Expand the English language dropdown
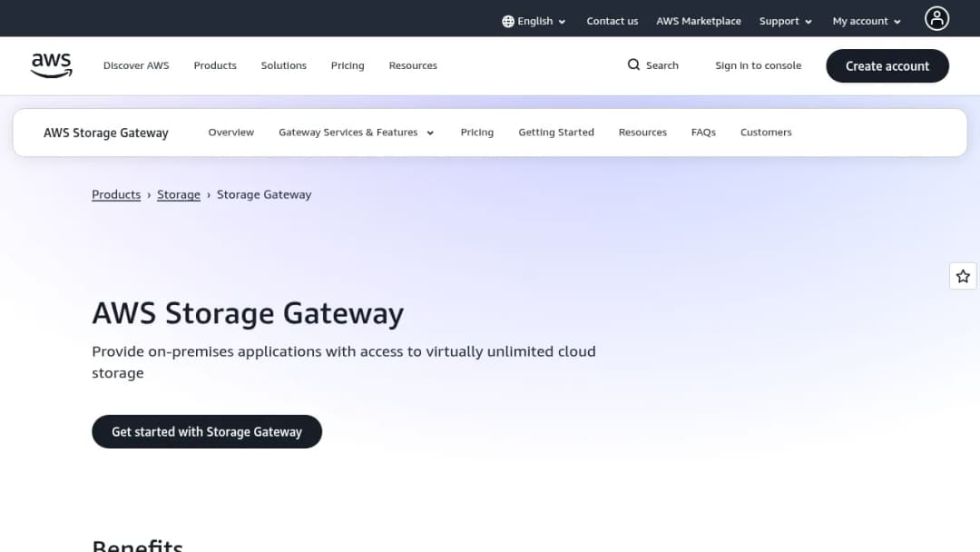 tap(534, 21)
